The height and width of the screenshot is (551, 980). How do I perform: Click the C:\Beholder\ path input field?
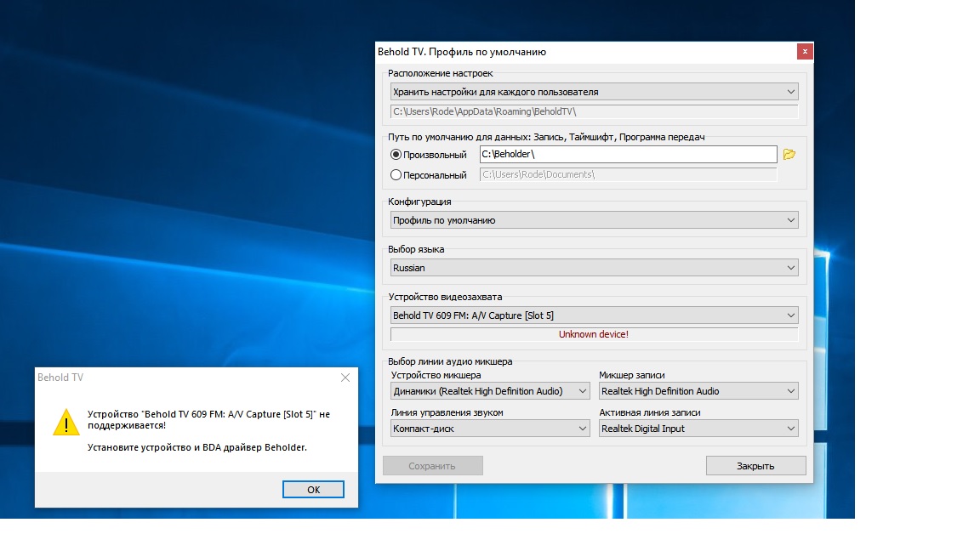click(628, 154)
